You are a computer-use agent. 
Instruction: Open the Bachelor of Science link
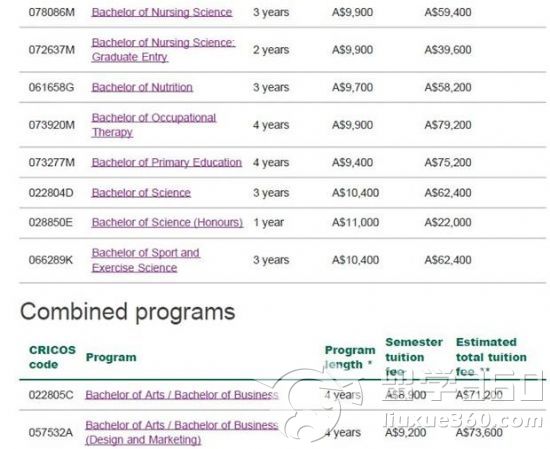click(x=141, y=193)
